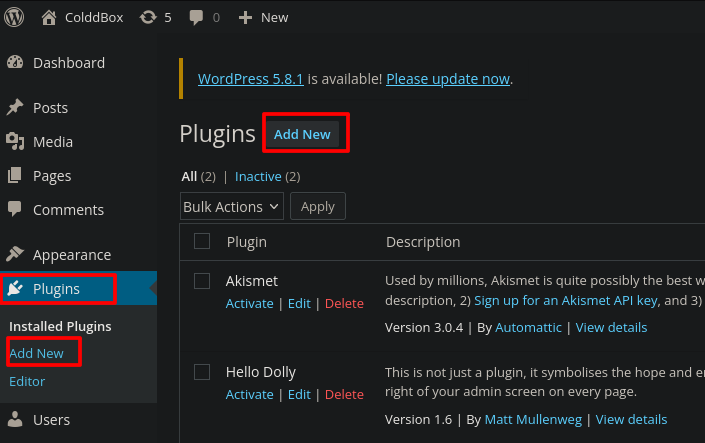This screenshot has width=705, height=443.
Task: Open Dashboard via its gauge icon
Action: (15, 63)
